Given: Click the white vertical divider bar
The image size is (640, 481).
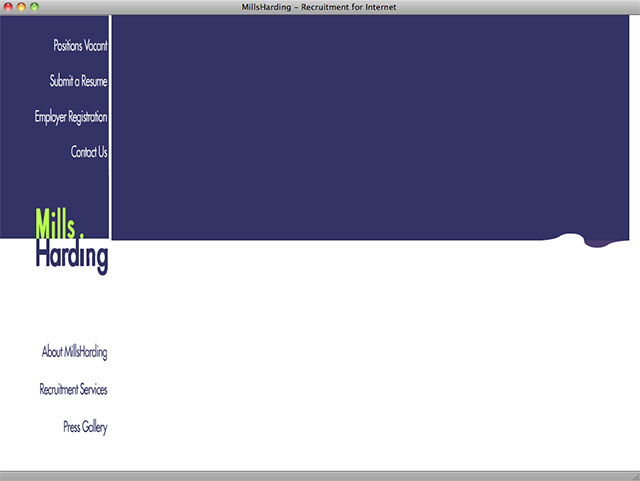Looking at the screenshot, I should 110,120.
